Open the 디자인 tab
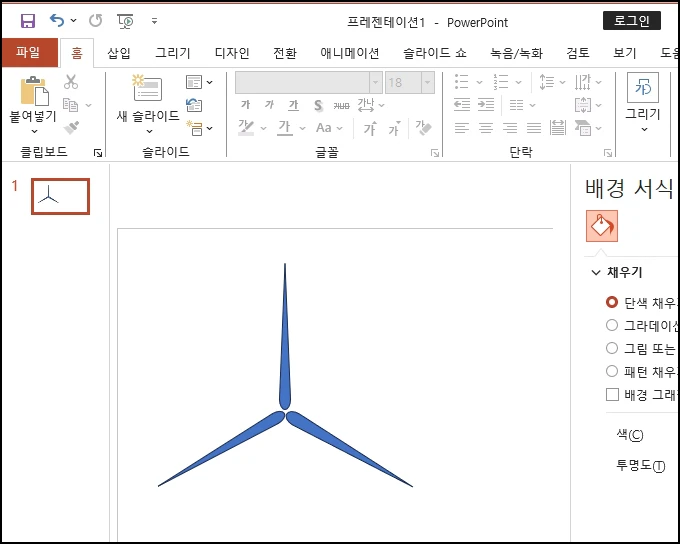Image resolution: width=680 pixels, height=544 pixels. pyautogui.click(x=232, y=53)
